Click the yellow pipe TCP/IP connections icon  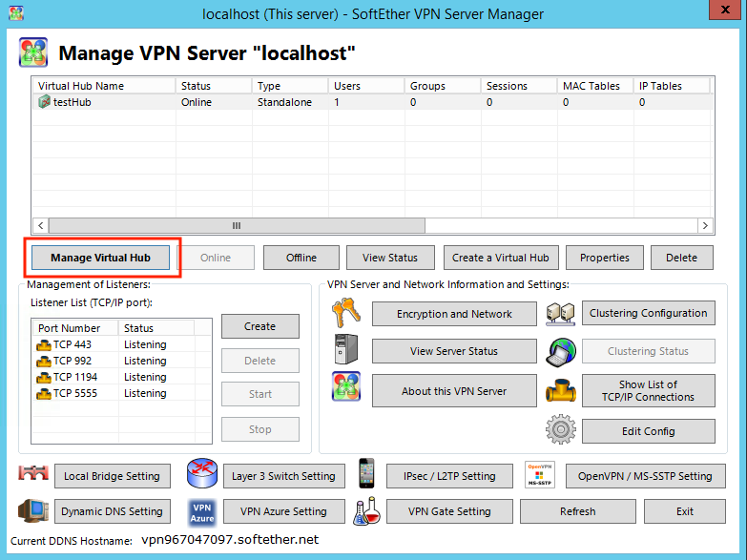coord(561,391)
